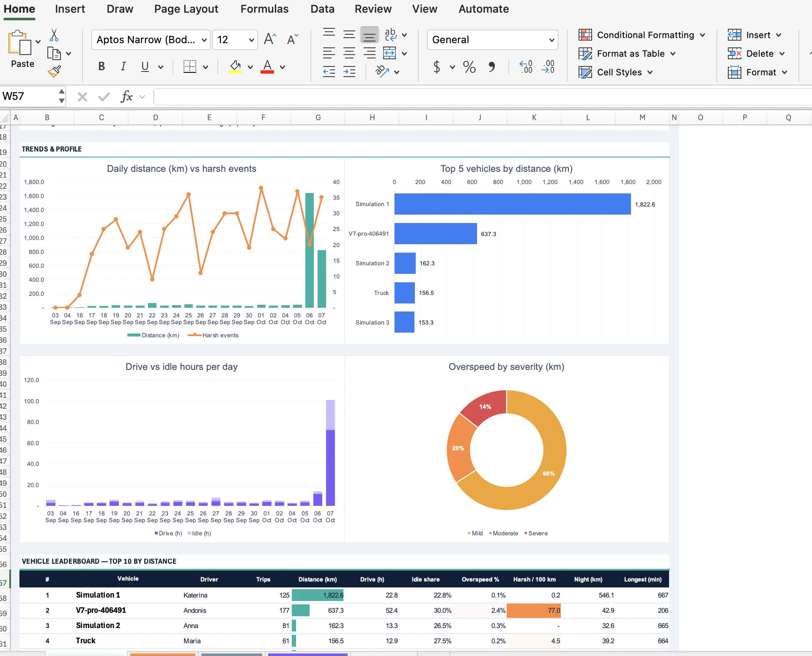Click the Format cells button

point(757,72)
